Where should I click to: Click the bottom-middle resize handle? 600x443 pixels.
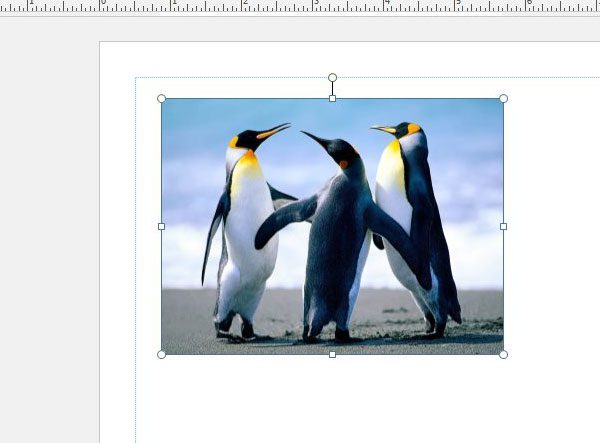[333, 355]
